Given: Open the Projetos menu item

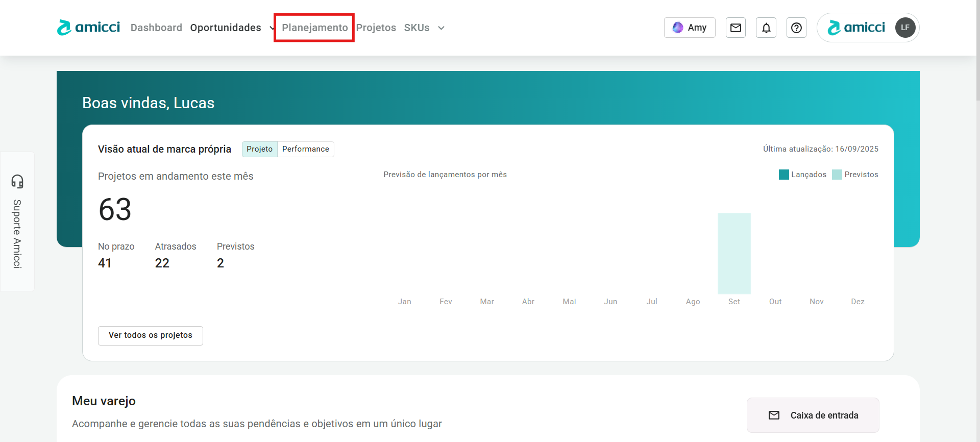Looking at the screenshot, I should click(x=376, y=28).
